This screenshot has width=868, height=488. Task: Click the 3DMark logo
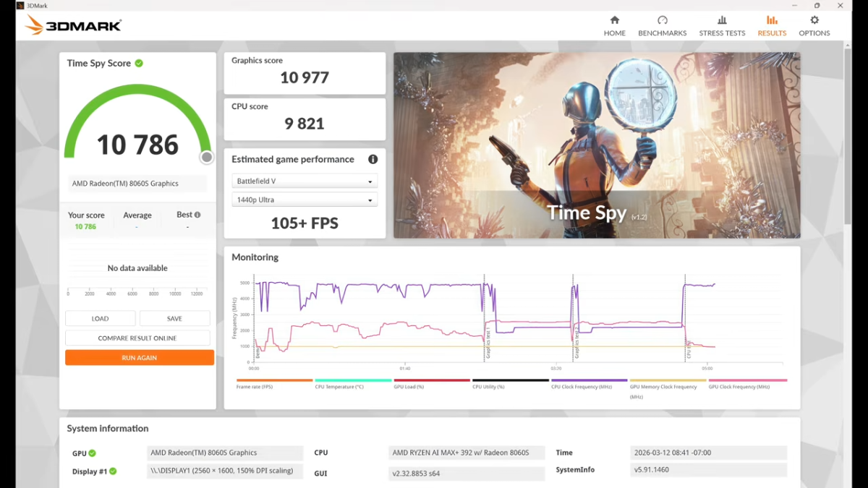73,25
